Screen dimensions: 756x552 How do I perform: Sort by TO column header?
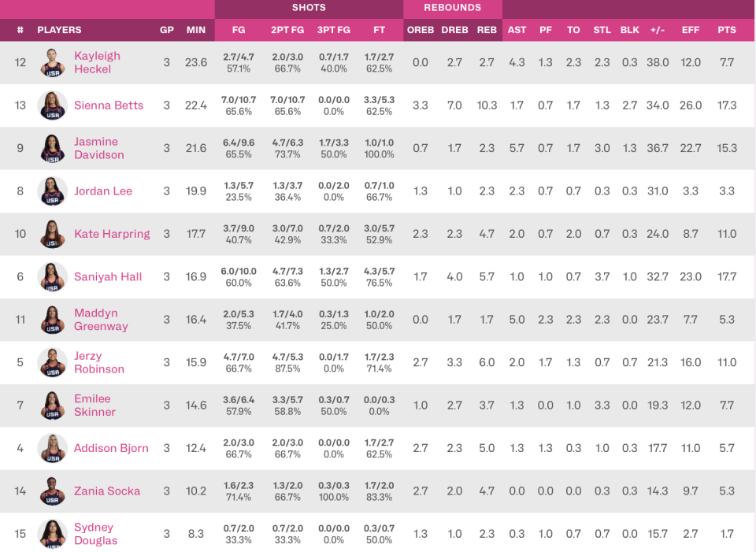[x=573, y=30]
